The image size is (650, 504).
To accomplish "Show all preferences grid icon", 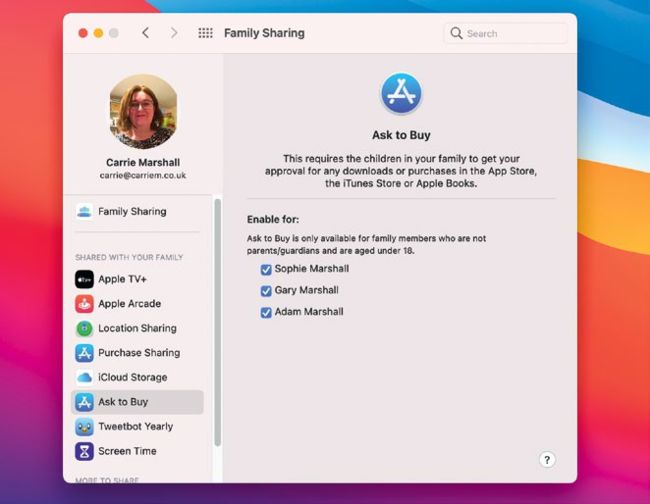I will point(205,33).
